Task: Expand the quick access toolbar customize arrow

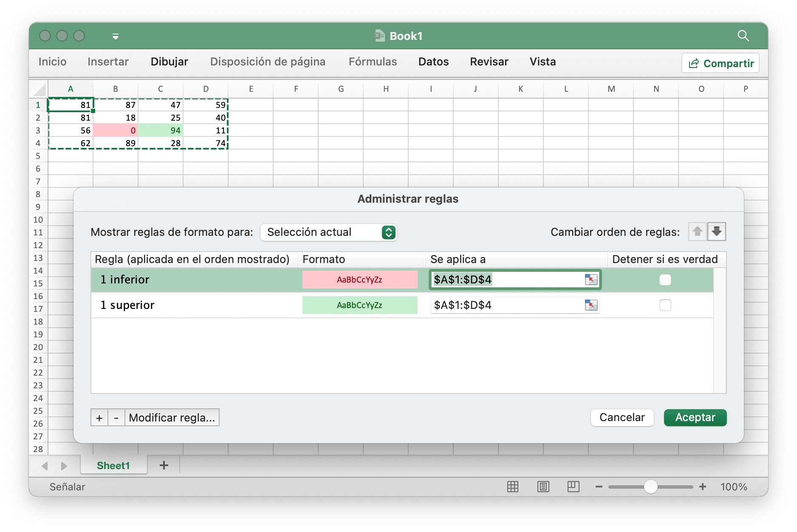Action: click(x=115, y=37)
